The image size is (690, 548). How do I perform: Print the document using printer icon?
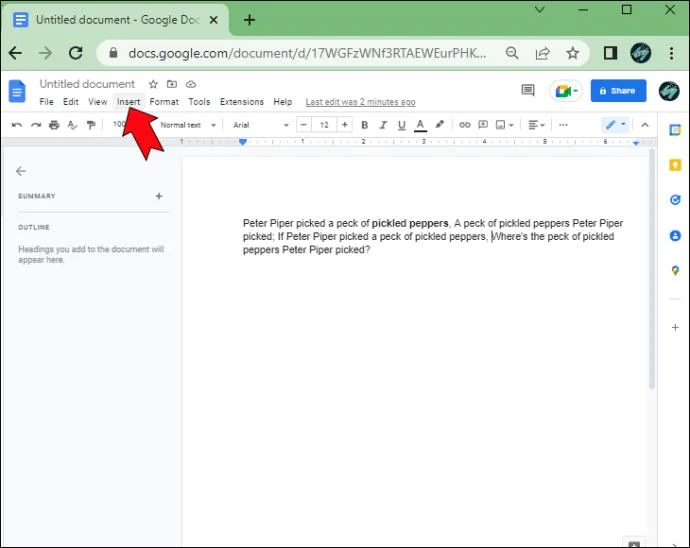pyautogui.click(x=54, y=125)
